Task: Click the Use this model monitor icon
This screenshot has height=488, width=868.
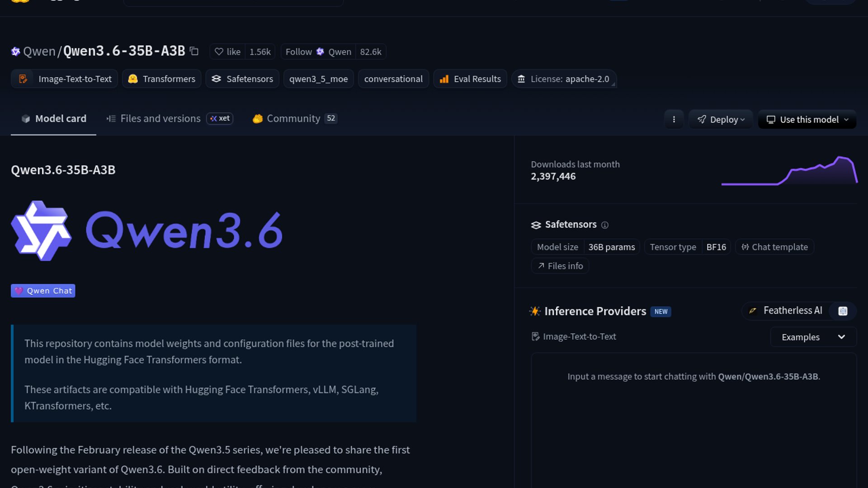Action: (771, 120)
